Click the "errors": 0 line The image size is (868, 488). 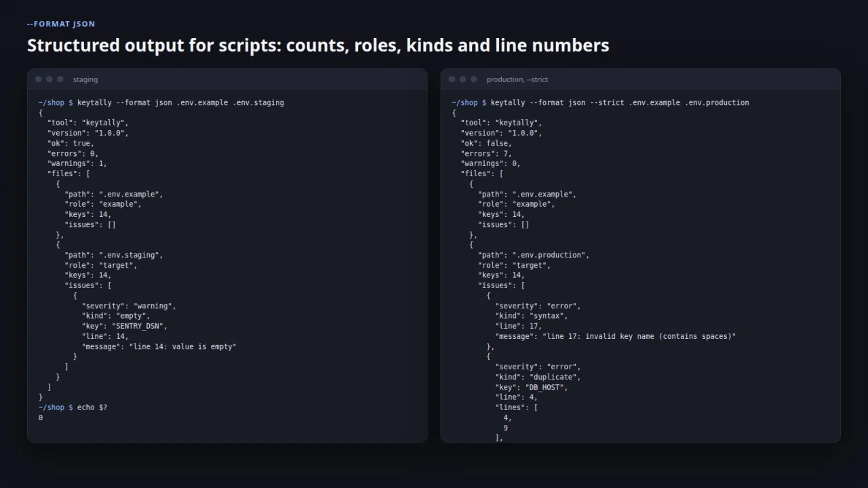click(73, 153)
